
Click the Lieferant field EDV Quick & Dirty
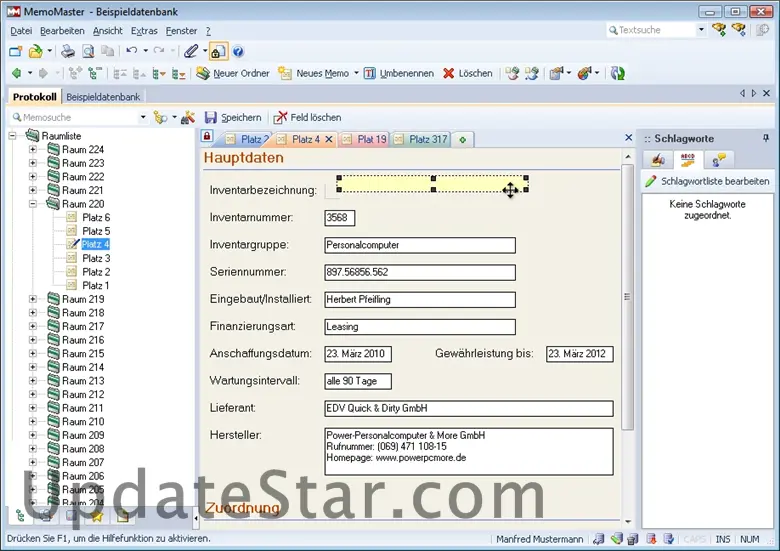tap(469, 408)
